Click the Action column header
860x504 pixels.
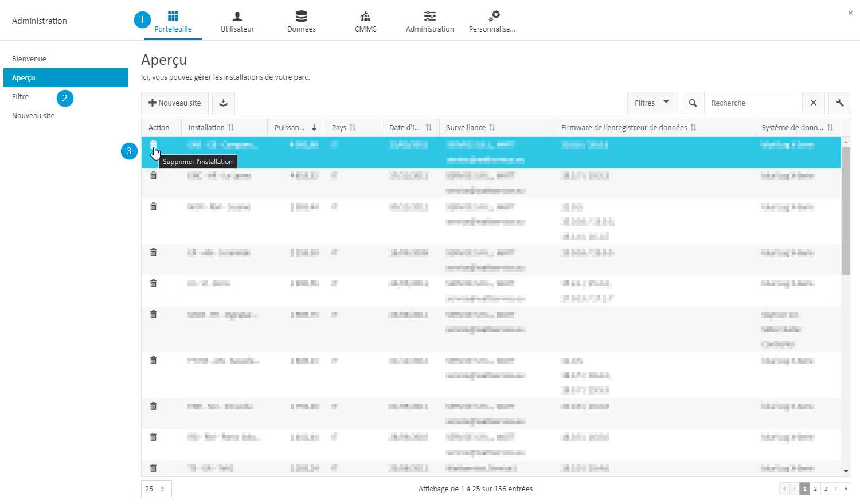pyautogui.click(x=161, y=127)
